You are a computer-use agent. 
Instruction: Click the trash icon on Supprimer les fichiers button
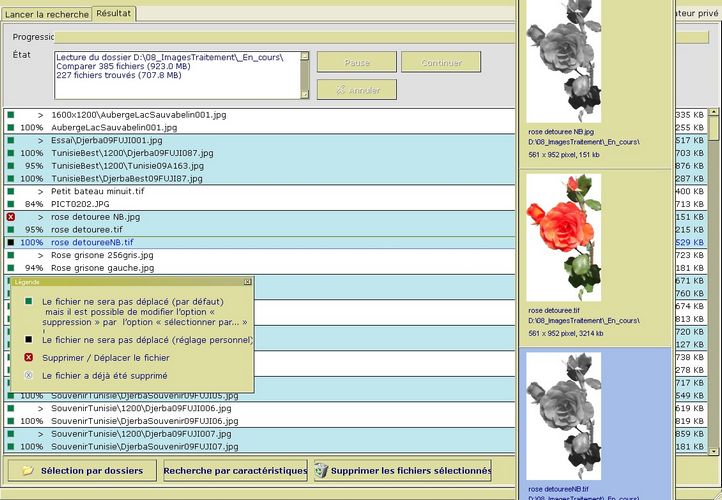pos(321,470)
